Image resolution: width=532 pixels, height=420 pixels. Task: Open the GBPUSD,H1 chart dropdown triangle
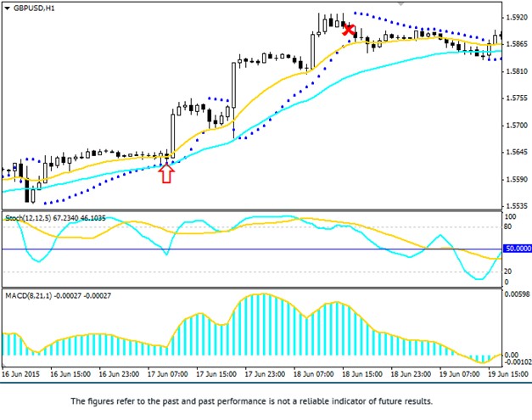(x=7, y=8)
